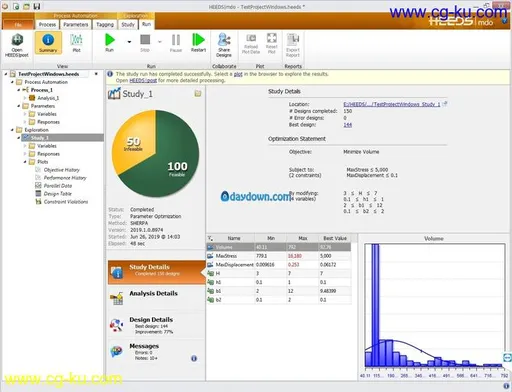The height and width of the screenshot is (392, 512).
Task: Switch to the Process tab
Action: (x=47, y=24)
